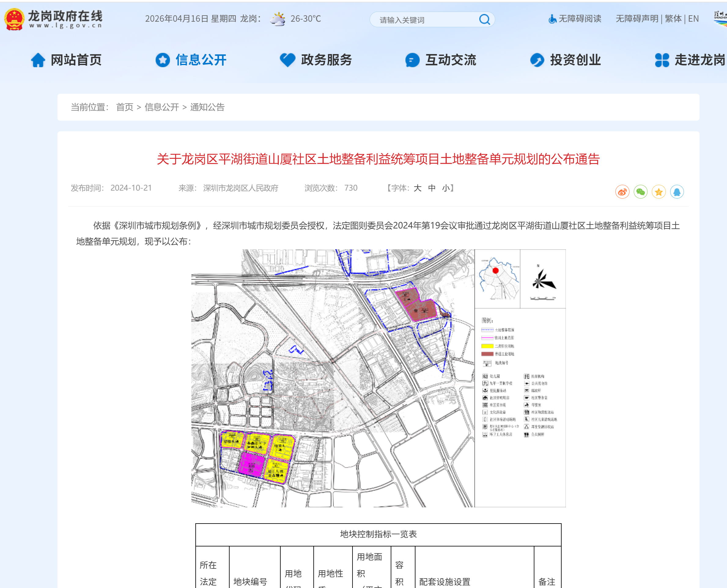Image resolution: width=727 pixels, height=588 pixels.
Task: Click the search magnifier icon
Action: pyautogui.click(x=484, y=19)
